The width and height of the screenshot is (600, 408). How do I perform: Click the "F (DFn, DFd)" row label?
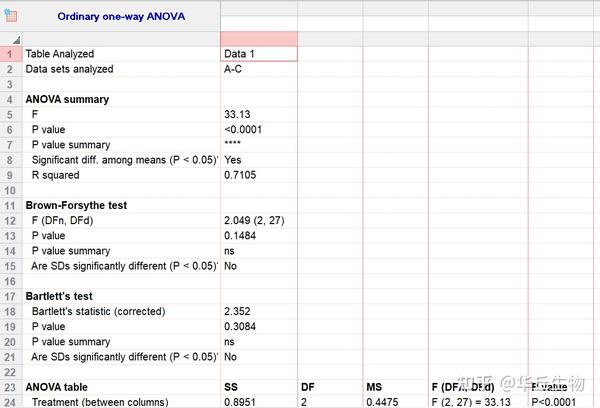(62, 221)
